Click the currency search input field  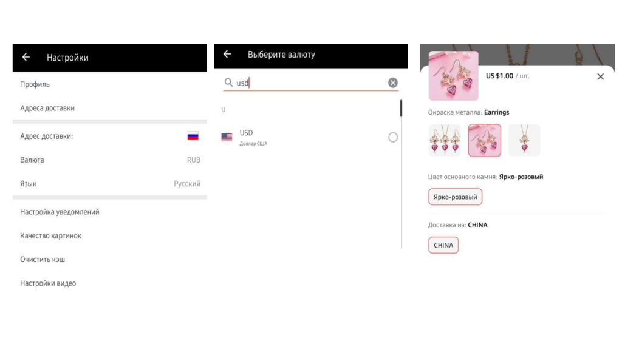[x=310, y=83]
